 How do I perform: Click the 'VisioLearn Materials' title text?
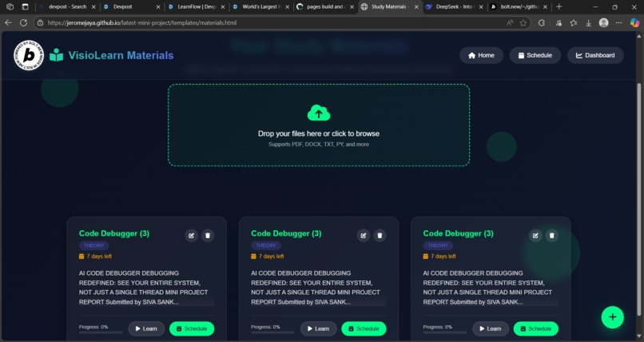point(121,55)
